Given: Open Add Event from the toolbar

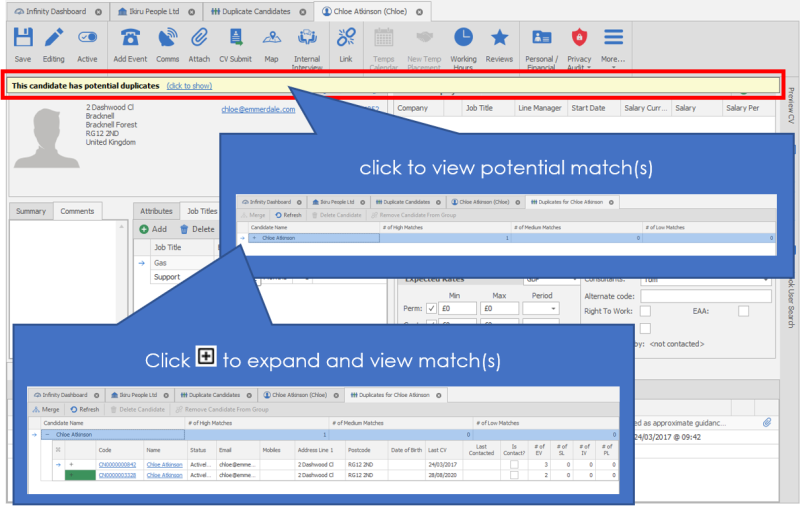Looking at the screenshot, I should 130,39.
